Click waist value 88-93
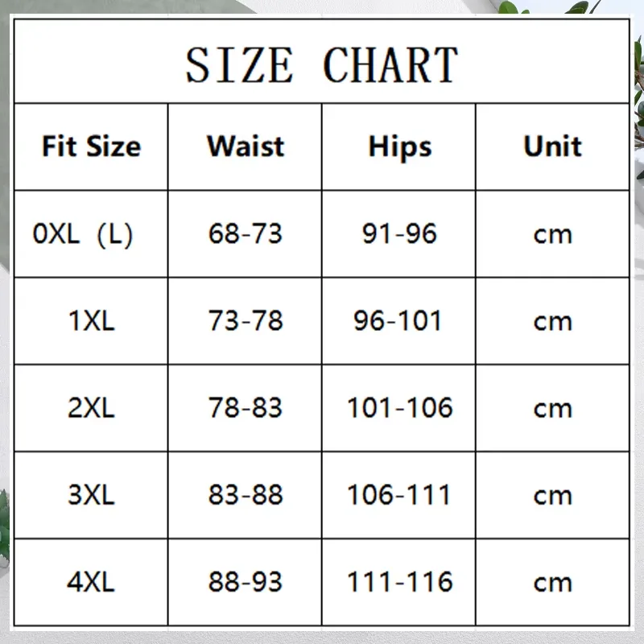The image size is (644, 644). pyautogui.click(x=246, y=582)
